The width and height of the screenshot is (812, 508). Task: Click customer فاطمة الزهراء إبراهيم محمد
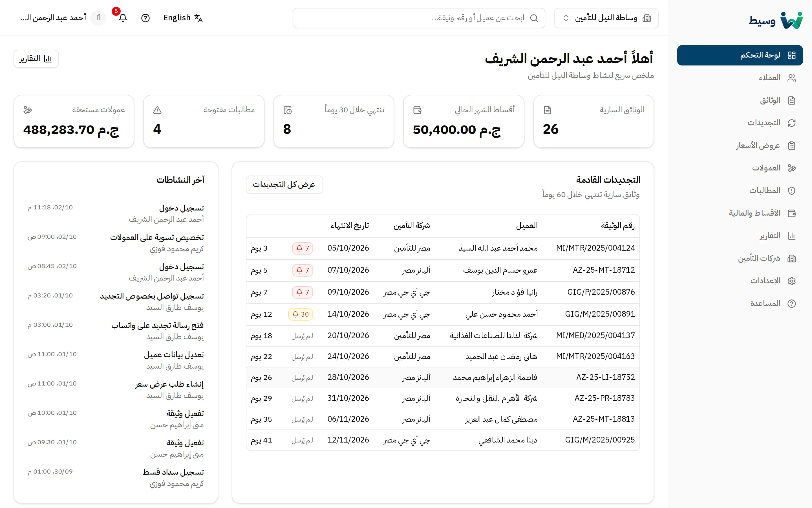coord(495,377)
